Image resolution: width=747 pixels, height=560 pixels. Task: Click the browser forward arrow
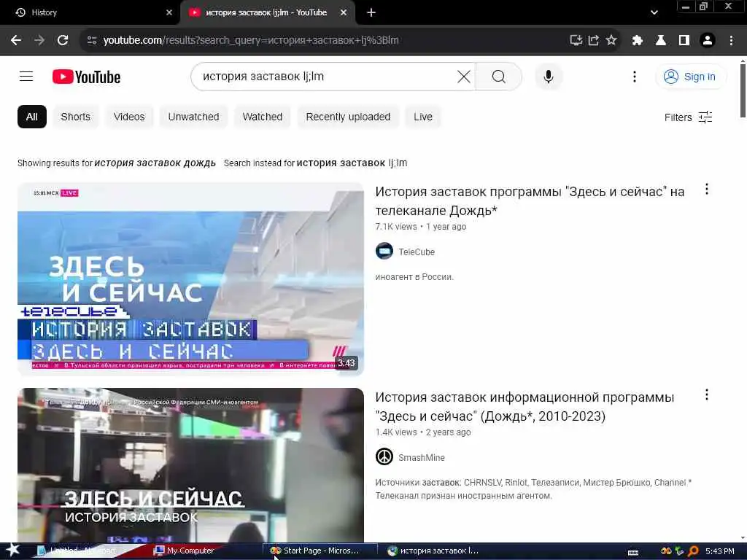(x=39, y=40)
